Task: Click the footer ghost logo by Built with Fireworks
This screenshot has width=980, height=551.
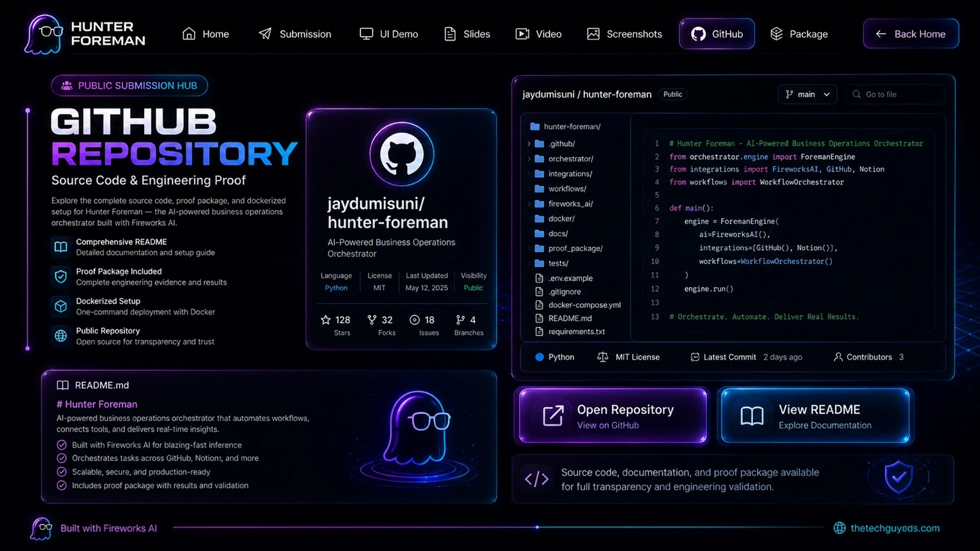Action: [x=41, y=529]
